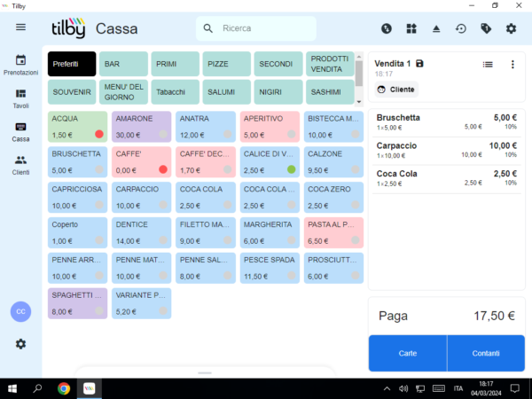532x399 pixels.
Task: Open the three-dot sale options menu
Action: 512,64
